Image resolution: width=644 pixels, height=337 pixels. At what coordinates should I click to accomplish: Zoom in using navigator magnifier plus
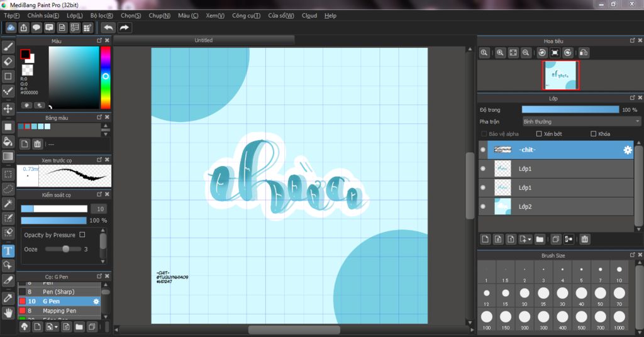coord(500,53)
